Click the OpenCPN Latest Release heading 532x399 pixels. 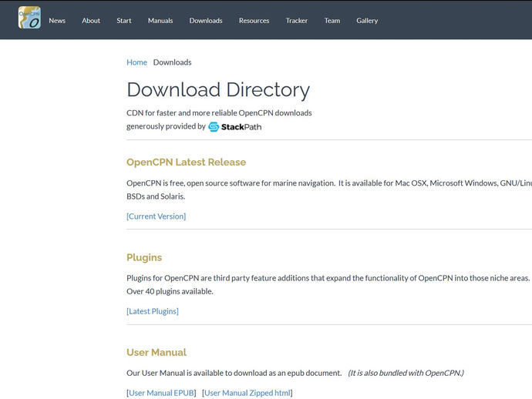(x=186, y=162)
